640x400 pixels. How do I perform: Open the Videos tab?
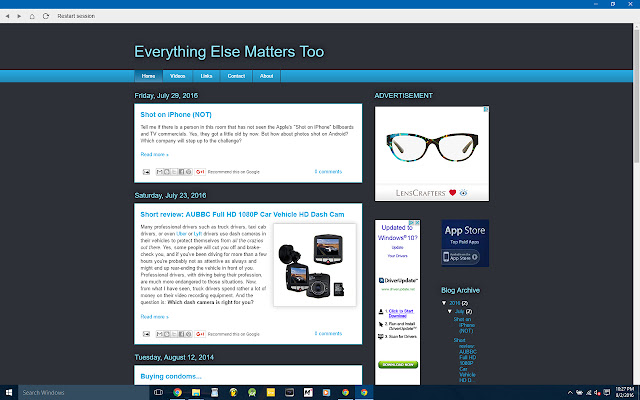click(x=178, y=76)
